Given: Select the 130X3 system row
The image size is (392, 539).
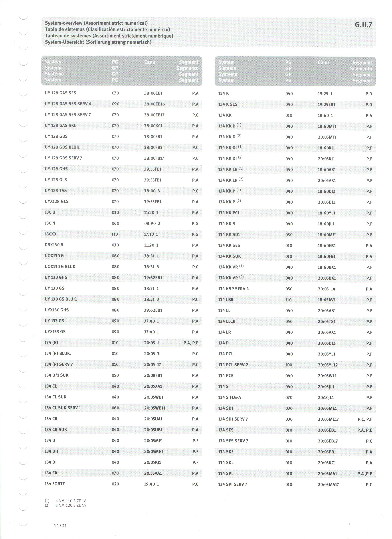Looking at the screenshot, I should [x=122, y=234].
